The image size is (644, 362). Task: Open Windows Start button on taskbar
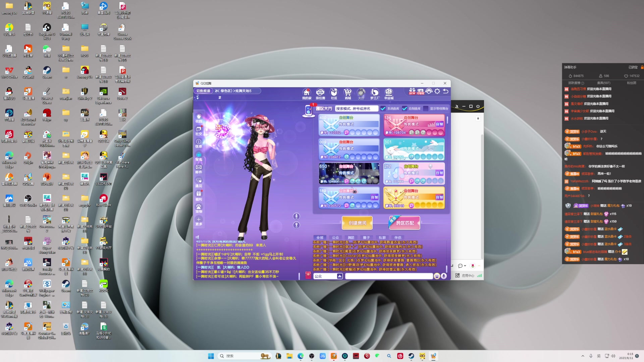pyautogui.click(x=211, y=356)
